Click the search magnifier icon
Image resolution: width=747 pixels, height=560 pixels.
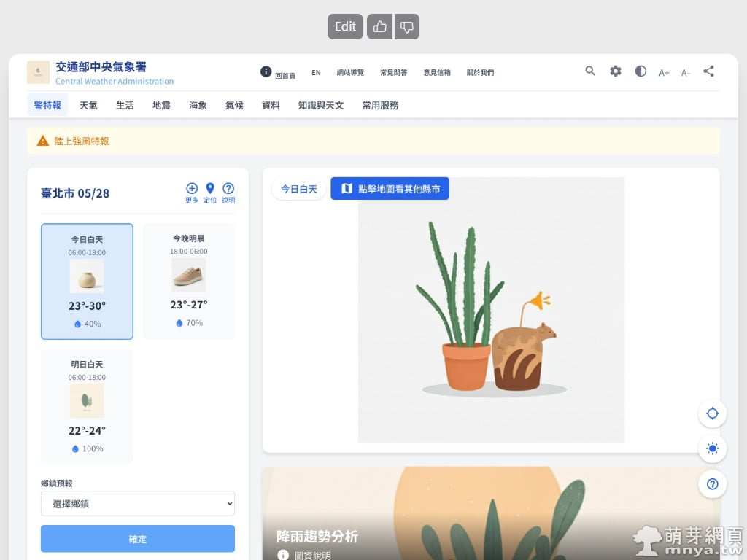(x=590, y=71)
